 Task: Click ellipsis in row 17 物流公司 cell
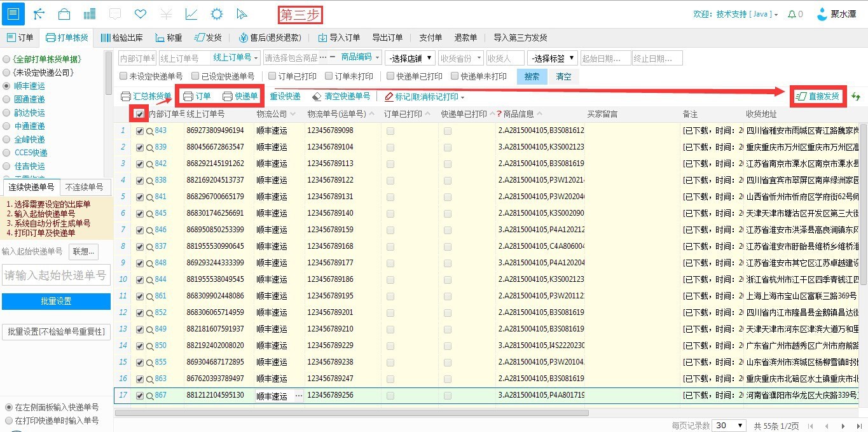click(x=298, y=396)
